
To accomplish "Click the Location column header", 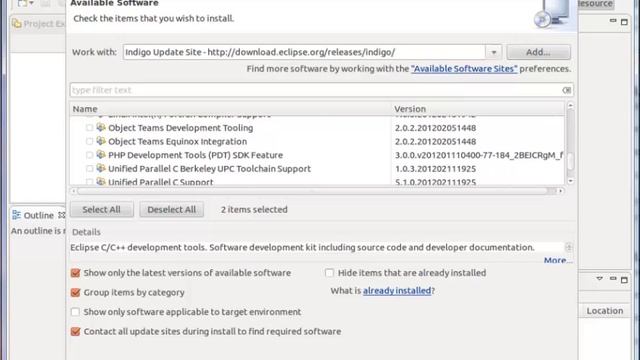I will 605,311.
